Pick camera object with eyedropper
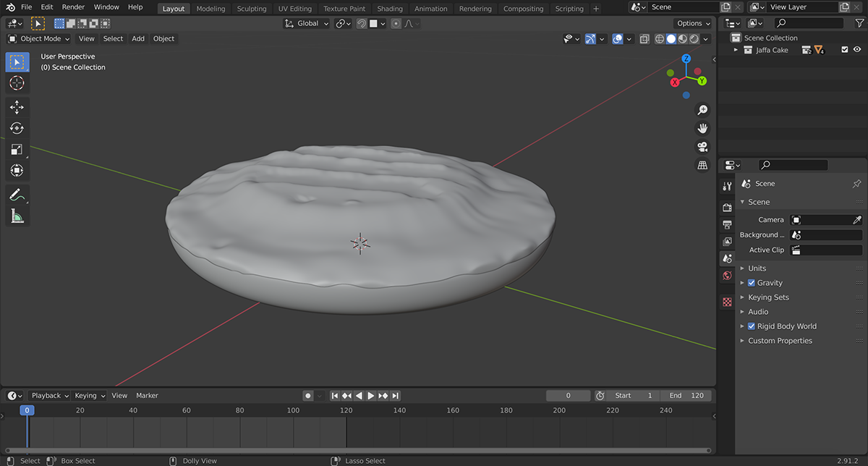Image resolution: width=868 pixels, height=466 pixels. pyautogui.click(x=857, y=220)
